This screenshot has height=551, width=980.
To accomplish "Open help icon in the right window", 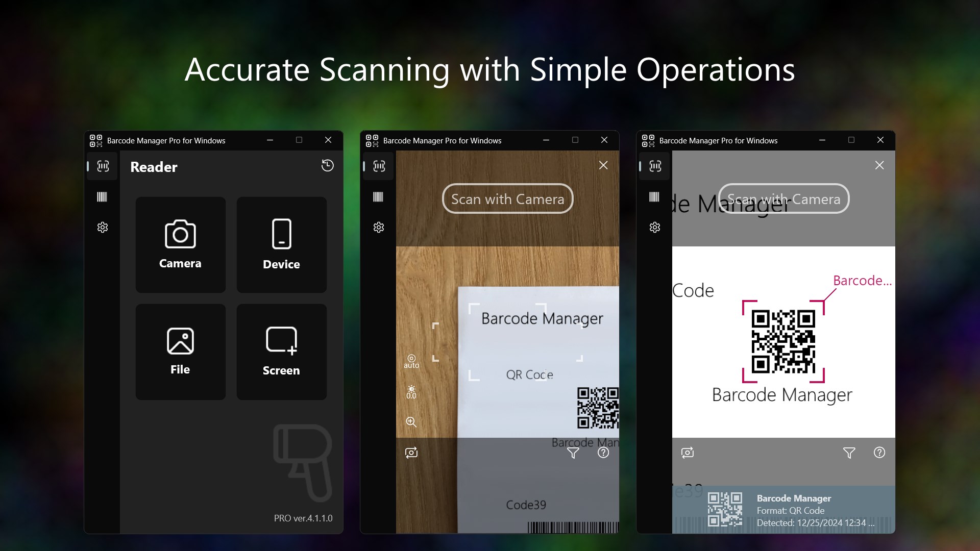I will coord(879,453).
